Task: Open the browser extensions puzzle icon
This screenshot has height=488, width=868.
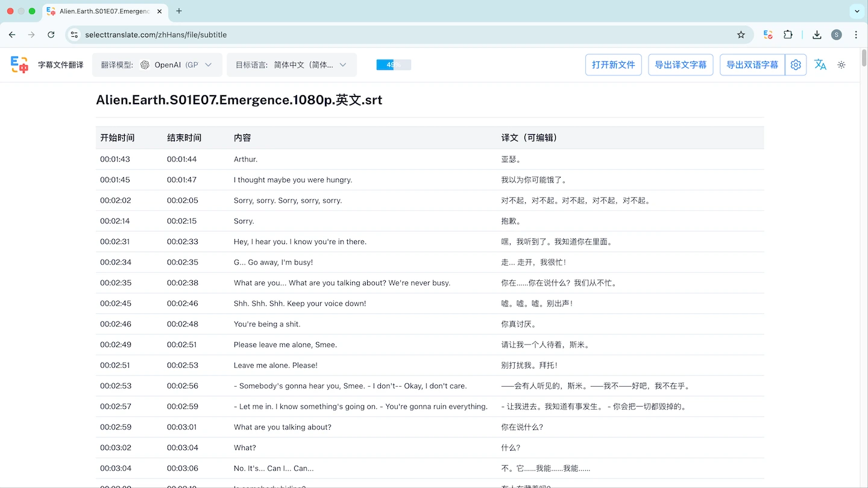Action: click(x=788, y=35)
